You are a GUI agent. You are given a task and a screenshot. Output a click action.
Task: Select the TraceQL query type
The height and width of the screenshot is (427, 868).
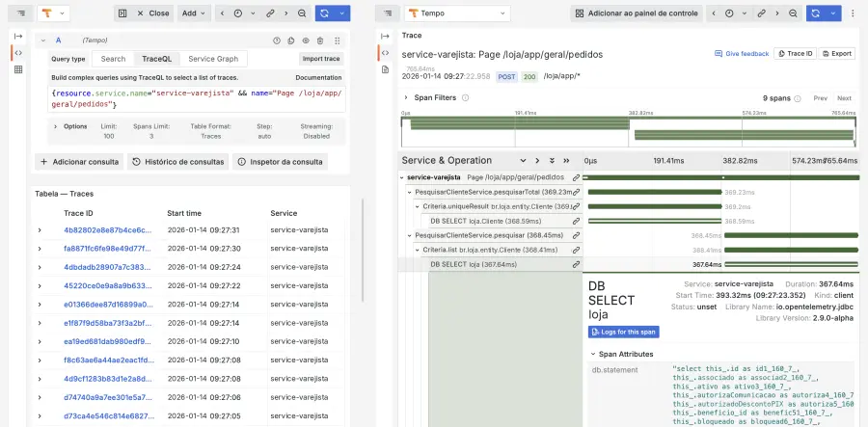click(157, 59)
